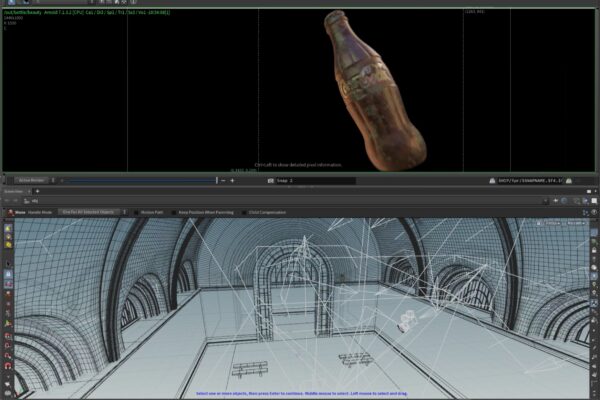Viewport: 600px width, 400px height.
Task: Click the black arrow select tool icon
Action: click(8, 264)
